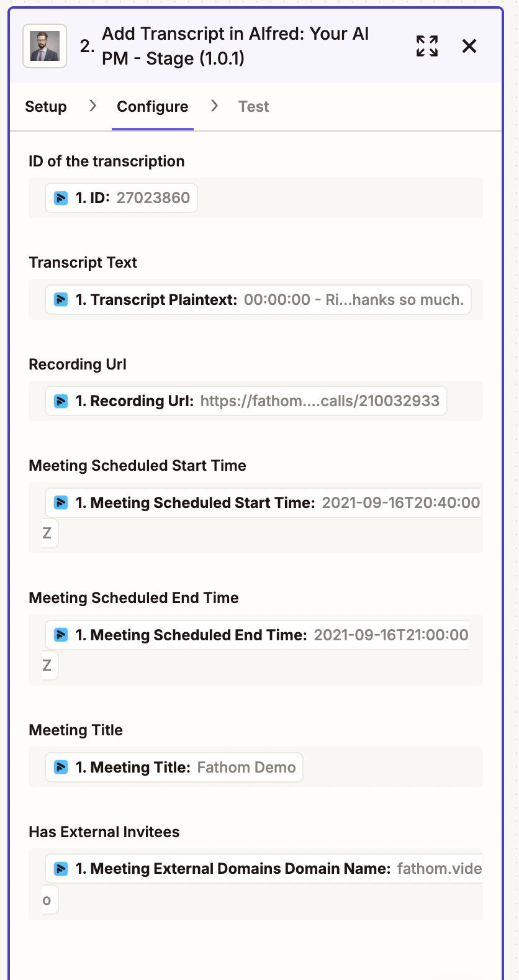Image resolution: width=519 pixels, height=980 pixels.
Task: Click the Alfred app avatar icon
Action: click(45, 46)
